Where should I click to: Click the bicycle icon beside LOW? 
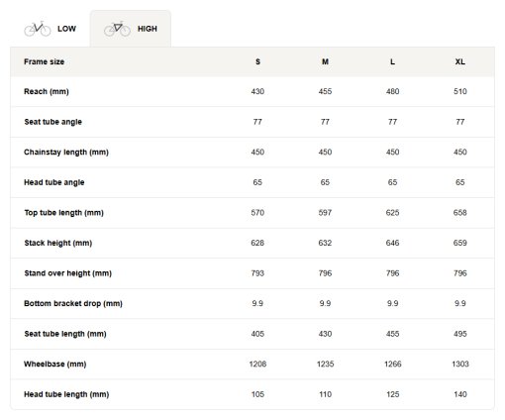38,29
